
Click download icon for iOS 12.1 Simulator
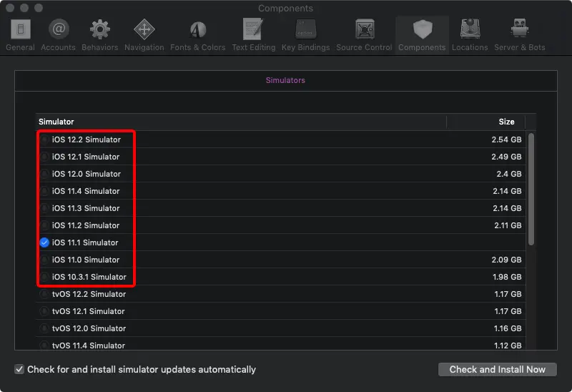44,157
